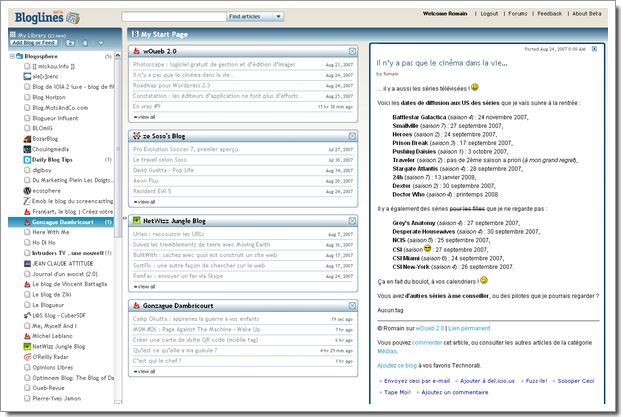
Task: Open the Blogosphere folder feed list
Action: (x=41, y=56)
